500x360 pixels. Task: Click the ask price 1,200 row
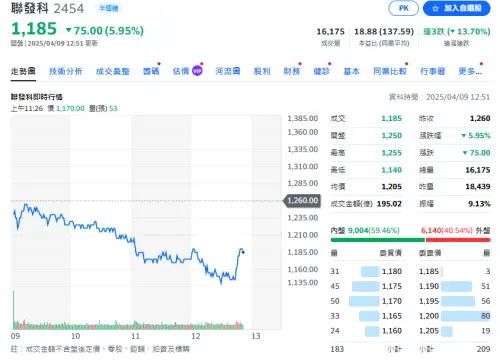pyautogui.click(x=455, y=316)
